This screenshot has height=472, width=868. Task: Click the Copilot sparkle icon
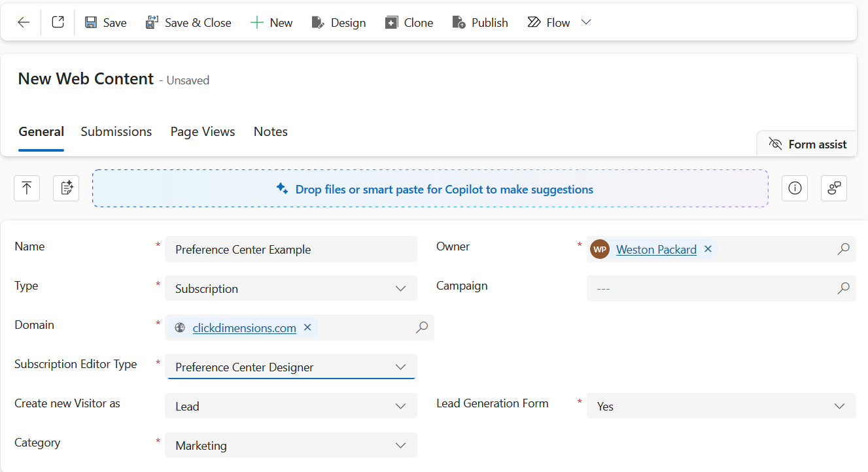(282, 188)
